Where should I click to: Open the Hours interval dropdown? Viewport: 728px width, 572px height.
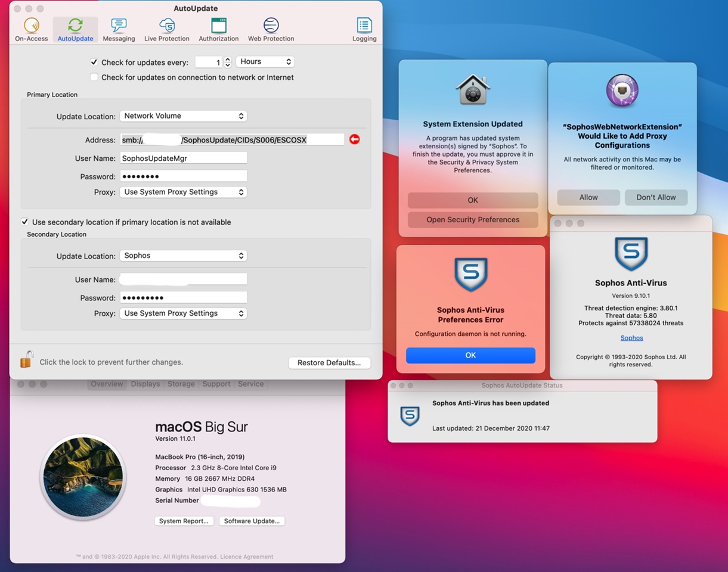265,62
